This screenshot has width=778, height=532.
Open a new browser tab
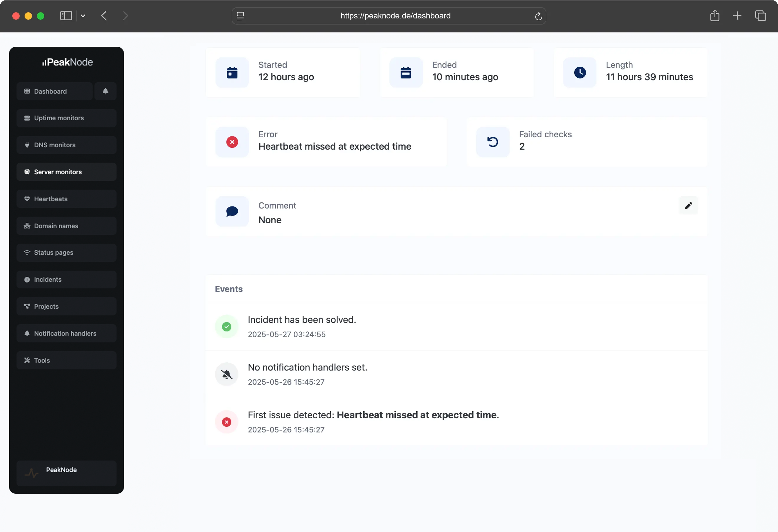[737, 16]
